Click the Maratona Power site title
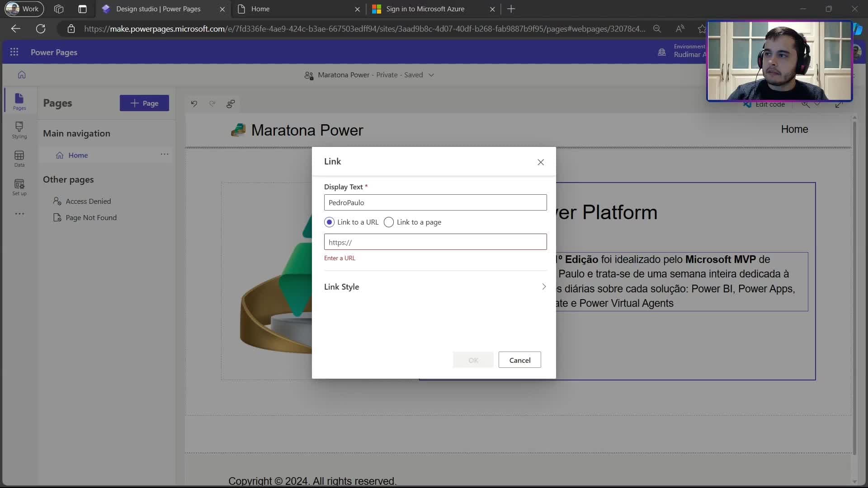868x488 pixels. pyautogui.click(x=307, y=130)
